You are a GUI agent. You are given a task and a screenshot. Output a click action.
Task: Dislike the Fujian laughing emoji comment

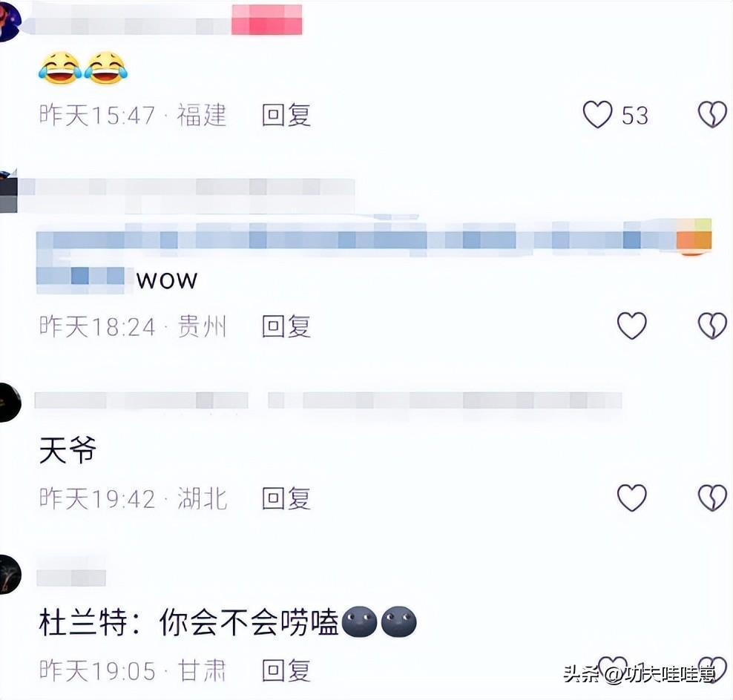click(712, 114)
